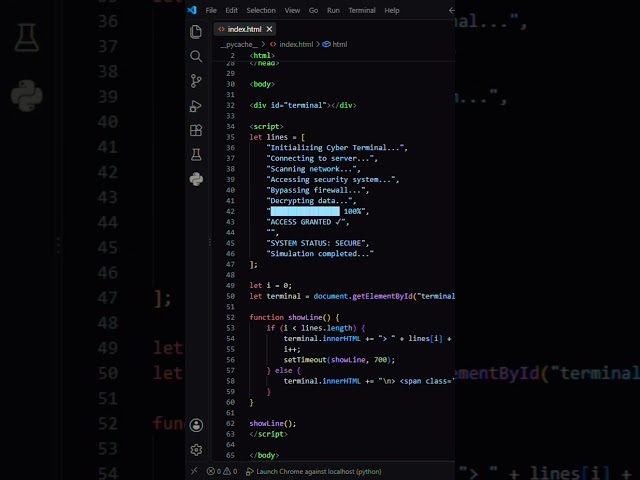Open the Source Control view
This screenshot has height=480, width=640.
point(196,81)
